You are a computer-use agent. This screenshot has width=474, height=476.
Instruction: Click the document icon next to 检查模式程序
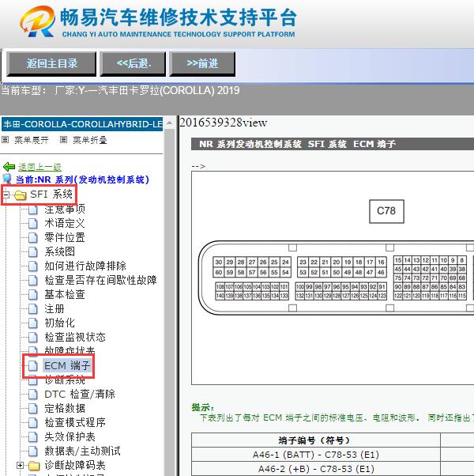pyautogui.click(x=33, y=423)
